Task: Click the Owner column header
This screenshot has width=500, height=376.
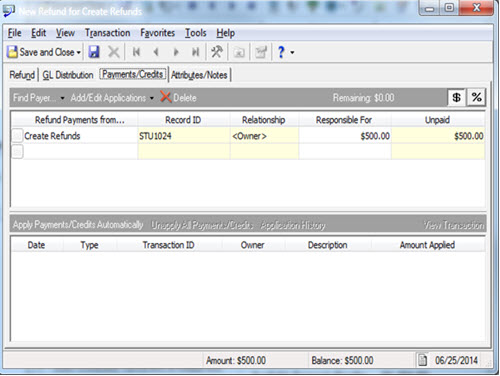Action: [x=252, y=245]
